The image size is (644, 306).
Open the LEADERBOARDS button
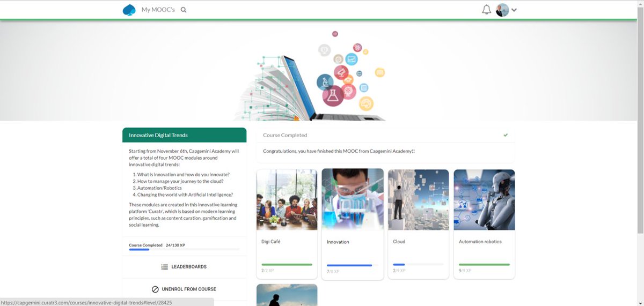click(x=184, y=267)
